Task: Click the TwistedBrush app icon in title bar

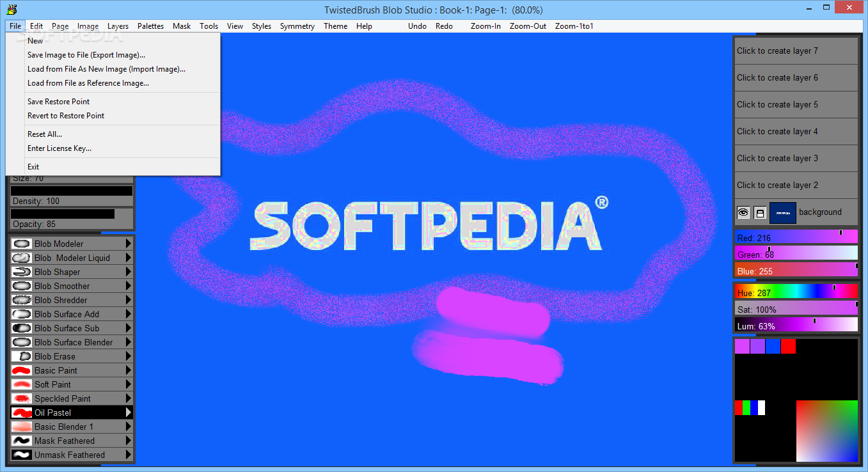Action: click(11, 9)
